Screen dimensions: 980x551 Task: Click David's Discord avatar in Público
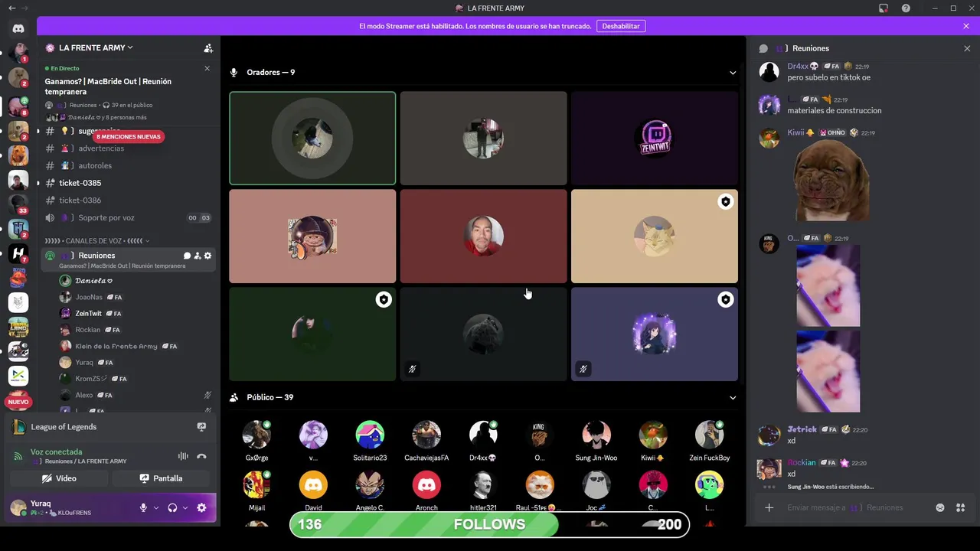[313, 485]
